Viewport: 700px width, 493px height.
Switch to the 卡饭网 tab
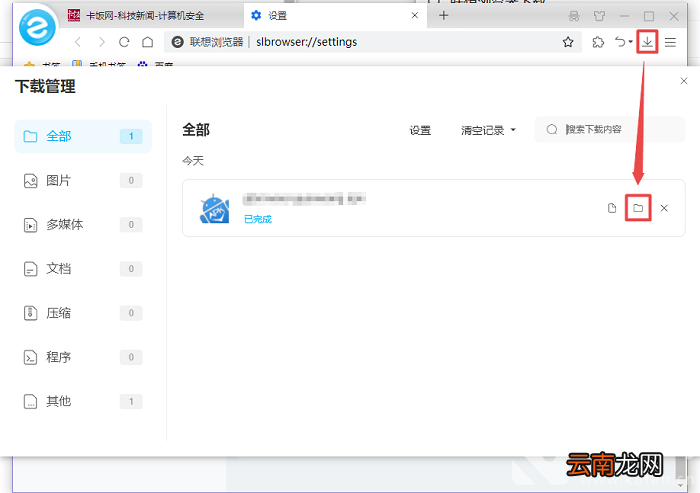pos(152,16)
